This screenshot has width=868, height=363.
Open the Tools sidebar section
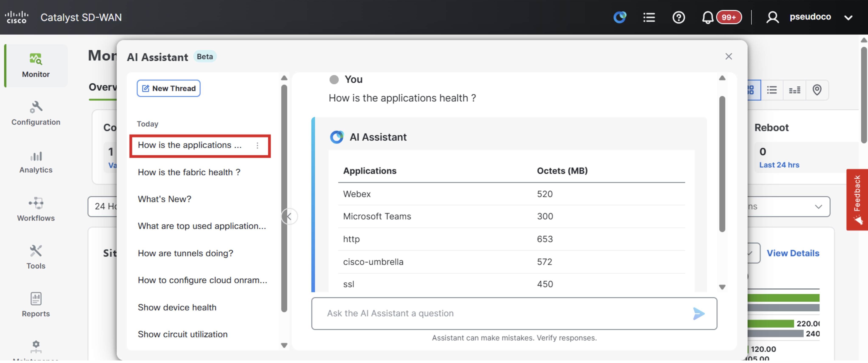click(36, 257)
